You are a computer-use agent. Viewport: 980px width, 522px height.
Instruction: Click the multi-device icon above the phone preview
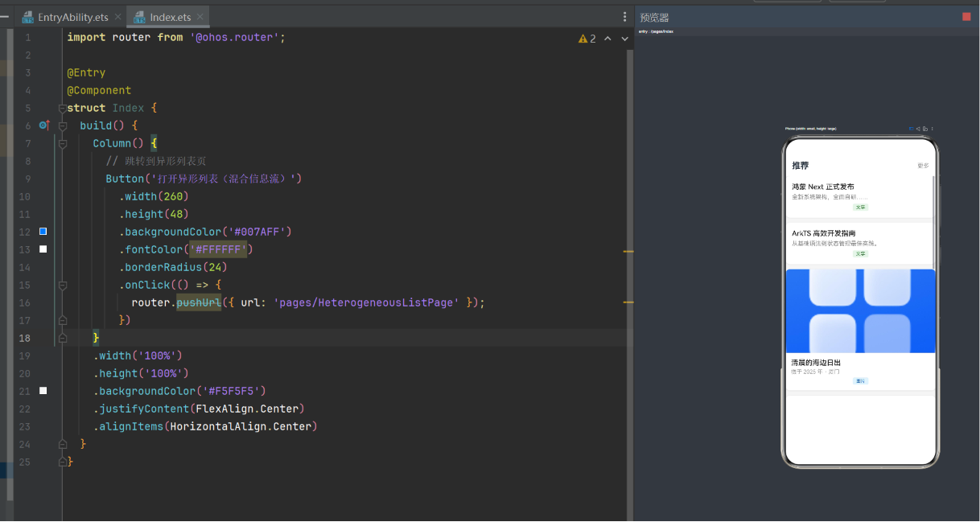(925, 129)
